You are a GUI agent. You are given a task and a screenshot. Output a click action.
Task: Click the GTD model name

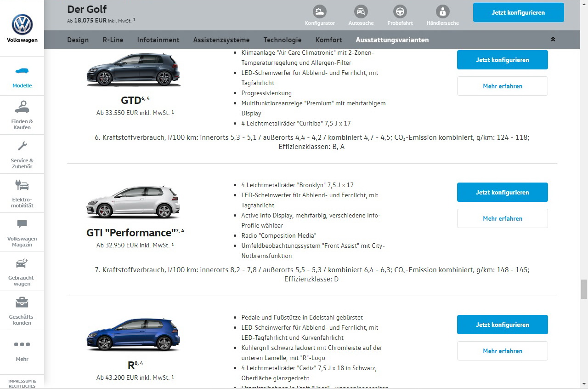131,101
